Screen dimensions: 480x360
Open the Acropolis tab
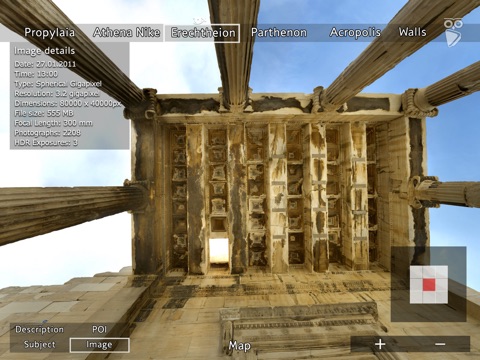tap(355, 33)
